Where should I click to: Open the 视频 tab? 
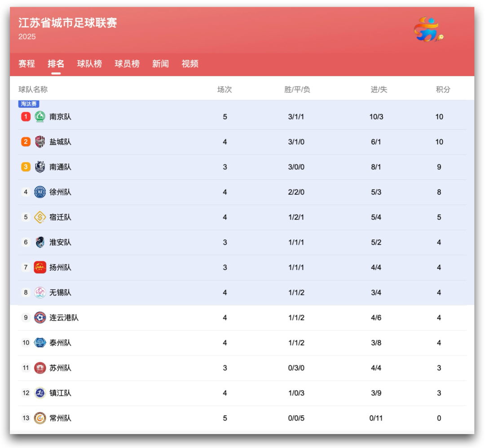(190, 64)
